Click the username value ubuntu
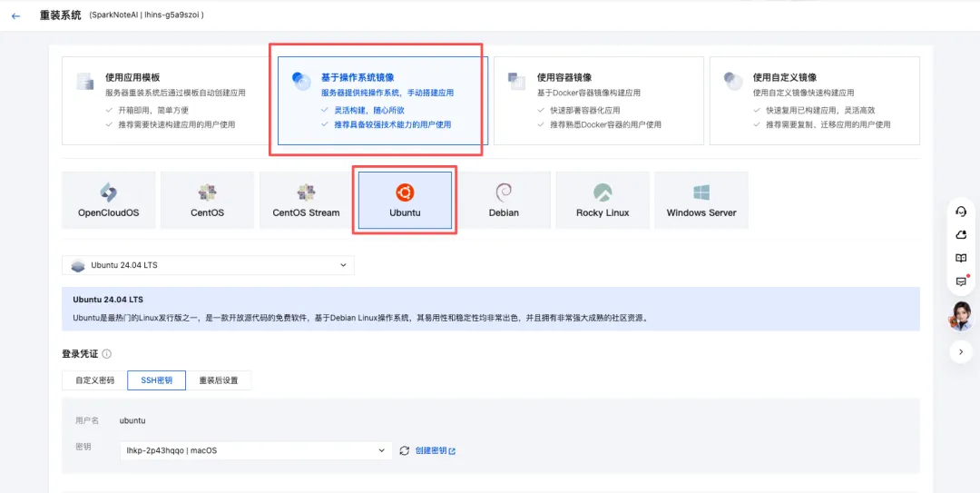The image size is (980, 493). tap(132, 420)
